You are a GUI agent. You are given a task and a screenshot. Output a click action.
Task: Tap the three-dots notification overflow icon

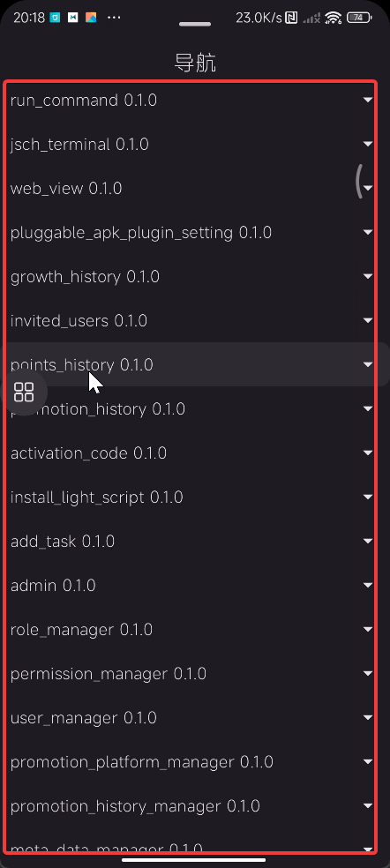(x=114, y=18)
